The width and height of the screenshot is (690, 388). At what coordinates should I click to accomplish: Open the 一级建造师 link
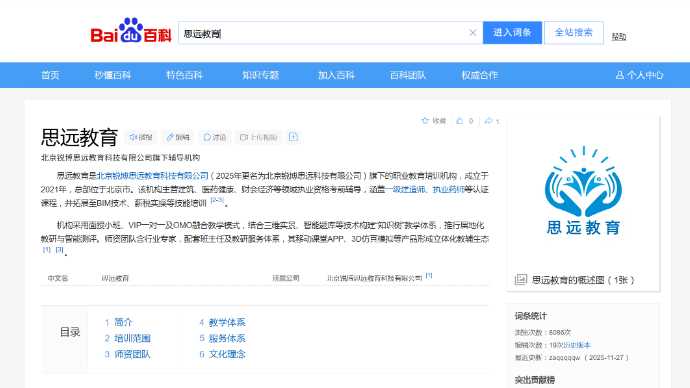(x=405, y=190)
